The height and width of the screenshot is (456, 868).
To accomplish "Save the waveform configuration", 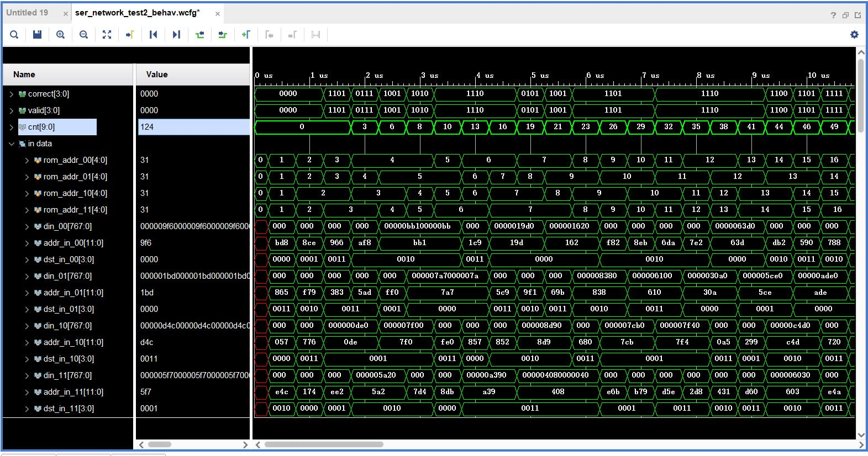I will pyautogui.click(x=38, y=35).
